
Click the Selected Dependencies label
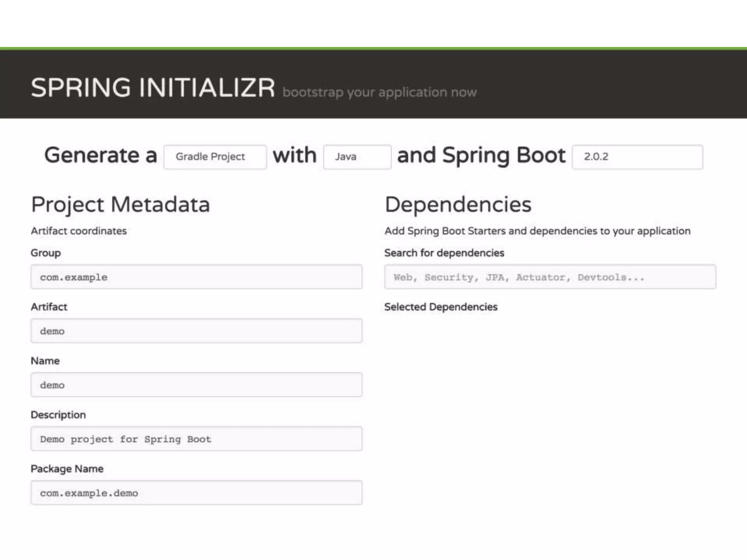(441, 307)
